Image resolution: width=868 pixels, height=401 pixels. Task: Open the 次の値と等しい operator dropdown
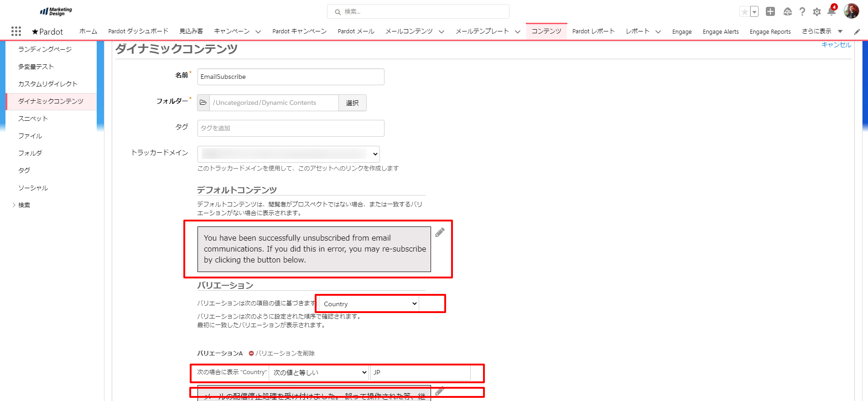point(319,373)
